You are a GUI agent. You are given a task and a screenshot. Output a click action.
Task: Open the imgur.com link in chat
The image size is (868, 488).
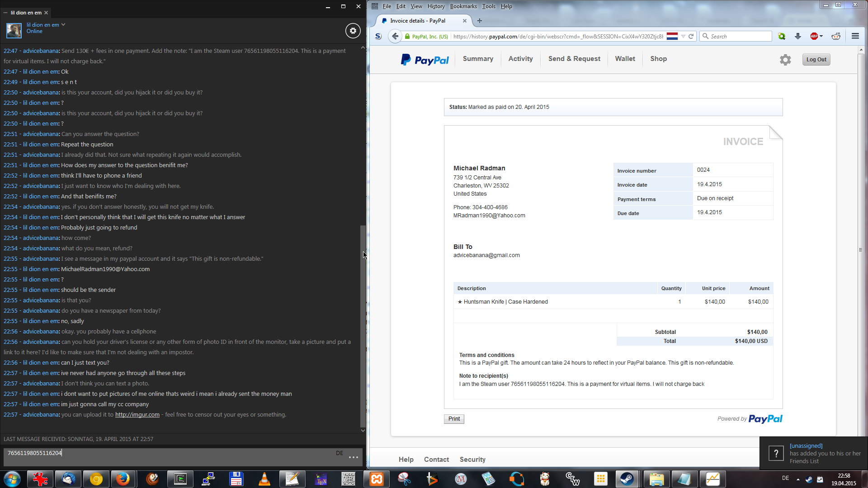click(x=137, y=415)
